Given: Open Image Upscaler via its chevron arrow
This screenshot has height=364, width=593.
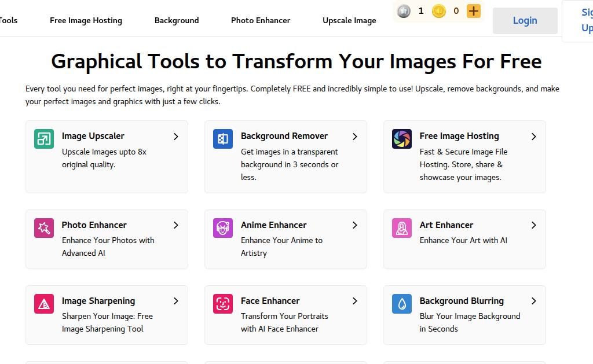Looking at the screenshot, I should coord(176,137).
